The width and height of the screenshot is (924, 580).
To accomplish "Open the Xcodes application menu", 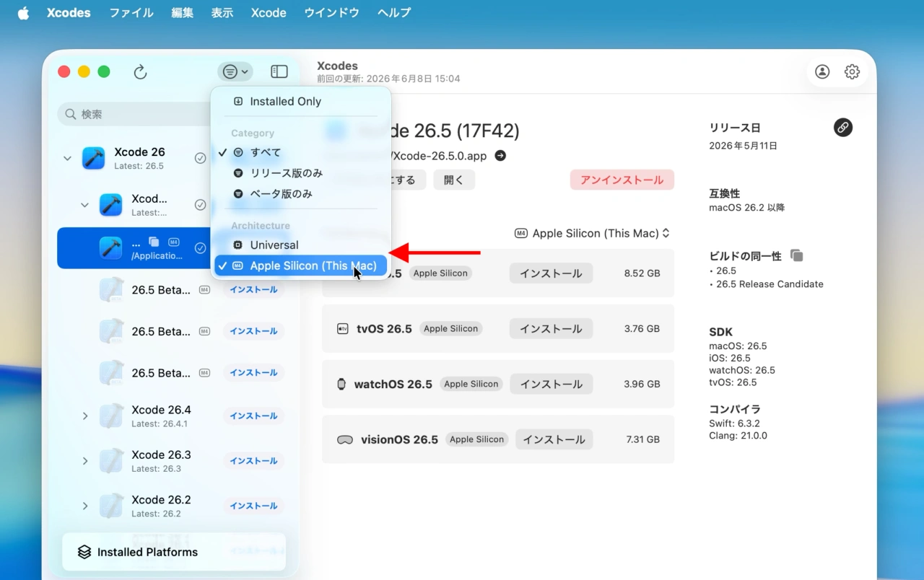I will coord(69,13).
